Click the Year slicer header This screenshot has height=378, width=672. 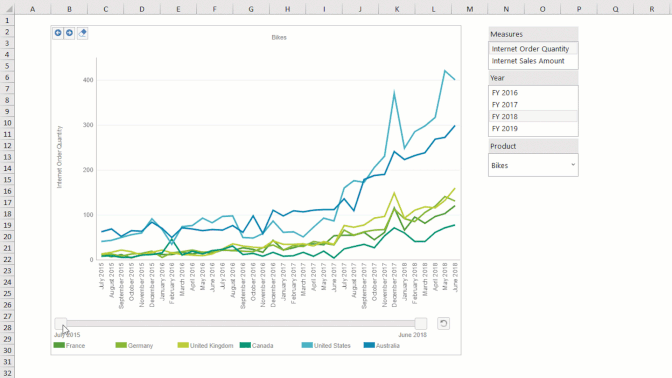[x=533, y=78]
